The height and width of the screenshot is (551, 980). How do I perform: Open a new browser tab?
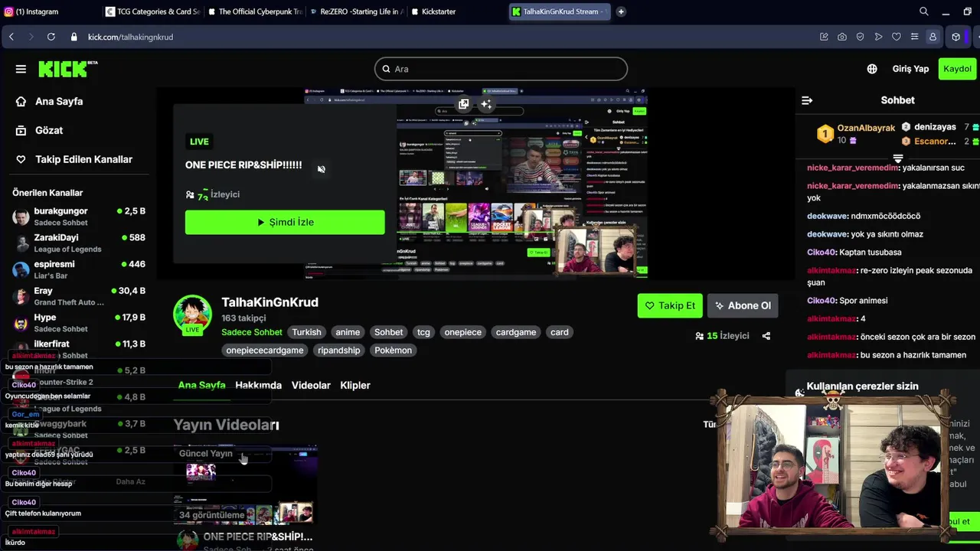click(x=621, y=11)
